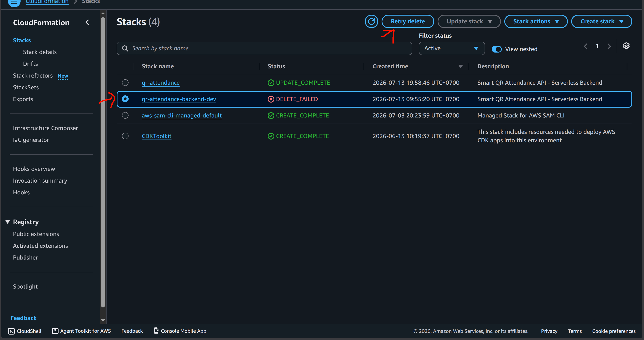Open table preferences gear icon
Image resolution: width=644 pixels, height=340 pixels.
pyautogui.click(x=626, y=46)
